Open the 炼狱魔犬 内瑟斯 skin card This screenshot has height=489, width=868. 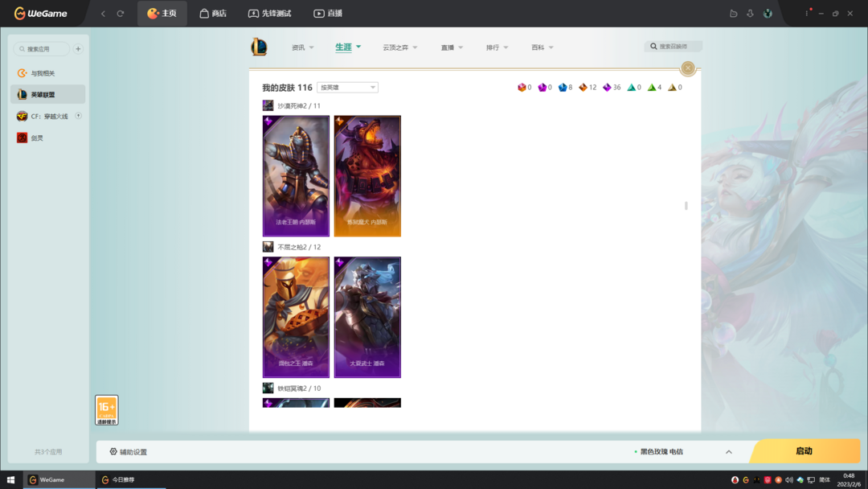click(x=367, y=176)
